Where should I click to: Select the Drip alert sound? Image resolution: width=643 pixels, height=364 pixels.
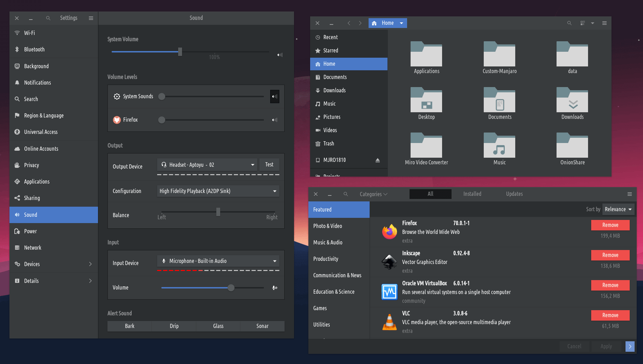[174, 326]
